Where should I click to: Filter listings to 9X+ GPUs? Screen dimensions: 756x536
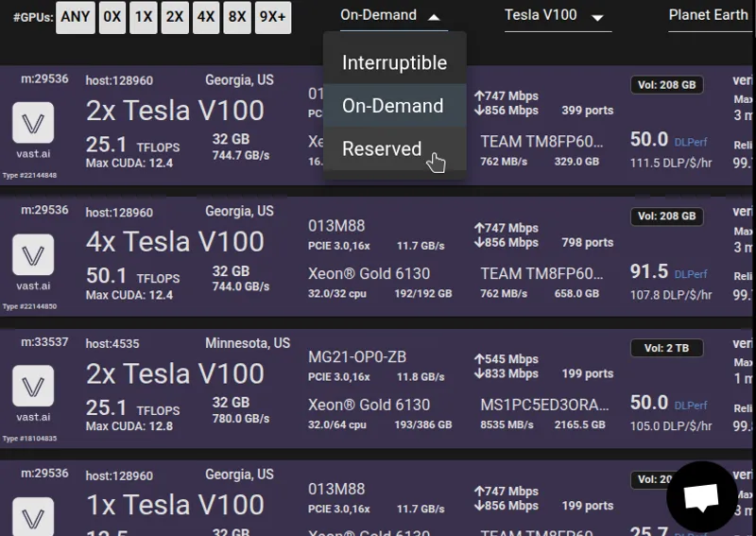point(273,17)
